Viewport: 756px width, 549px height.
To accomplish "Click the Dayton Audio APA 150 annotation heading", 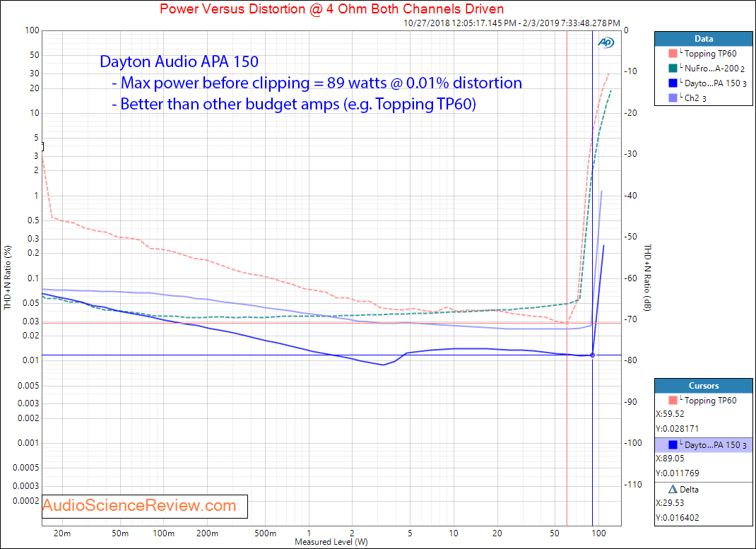I will point(179,61).
